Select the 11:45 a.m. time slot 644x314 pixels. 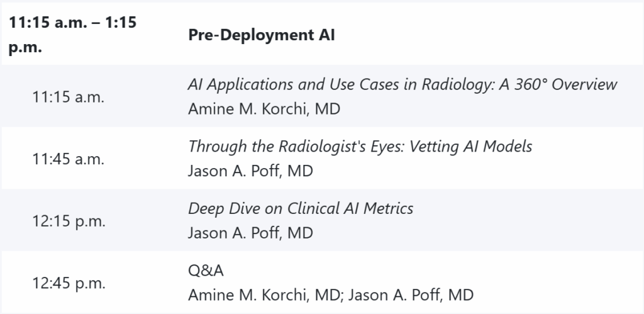tap(69, 159)
